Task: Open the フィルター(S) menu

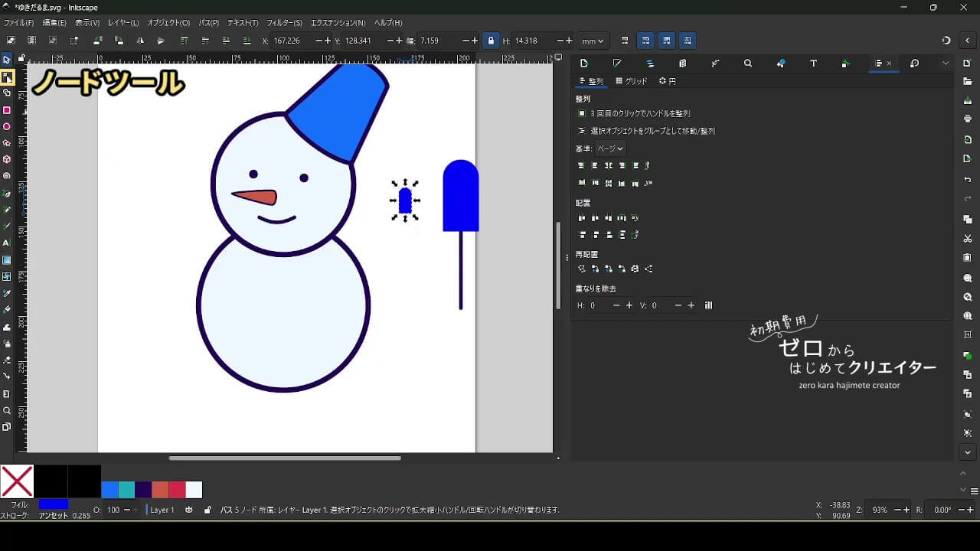Action: 284,23
